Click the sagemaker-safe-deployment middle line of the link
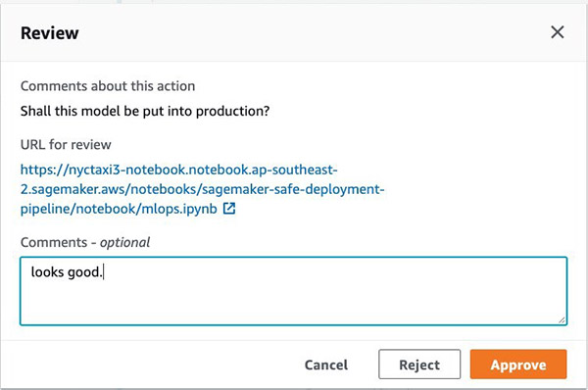 (x=203, y=189)
